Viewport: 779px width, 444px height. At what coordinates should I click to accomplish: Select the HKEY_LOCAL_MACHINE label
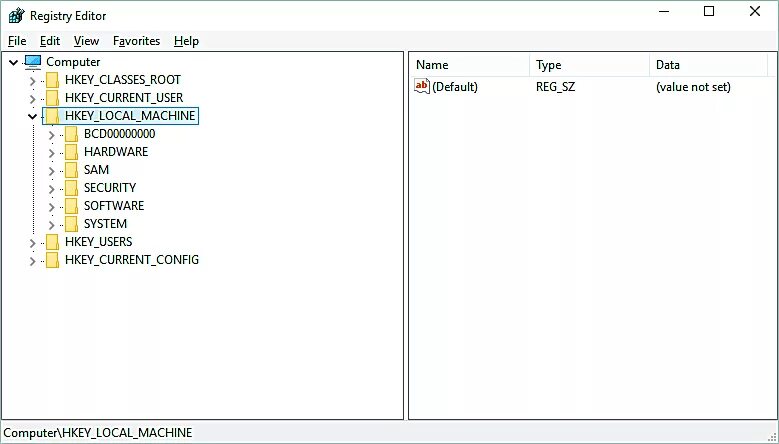(x=130, y=116)
